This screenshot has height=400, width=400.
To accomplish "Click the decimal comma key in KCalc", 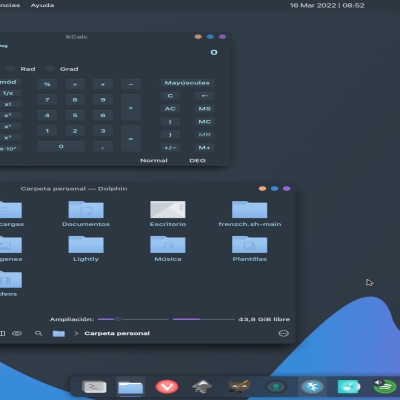I will [x=103, y=146].
